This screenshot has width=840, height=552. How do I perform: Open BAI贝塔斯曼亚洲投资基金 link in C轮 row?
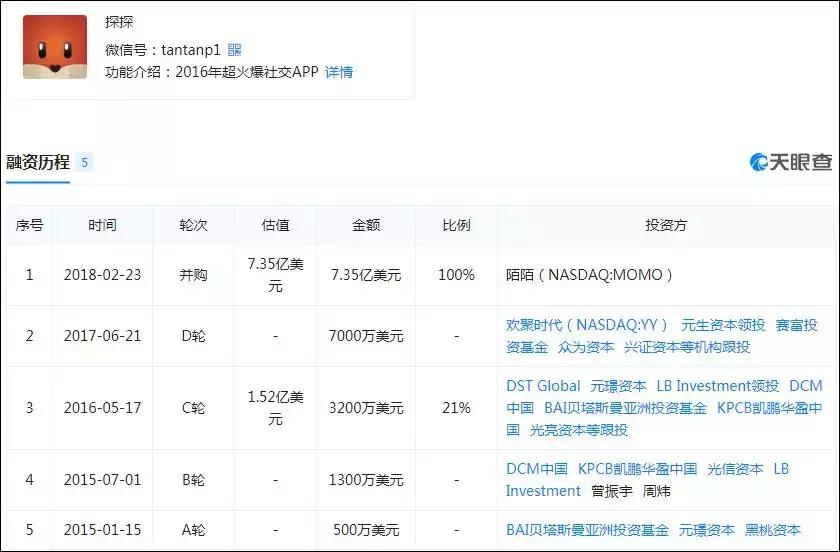pos(625,408)
